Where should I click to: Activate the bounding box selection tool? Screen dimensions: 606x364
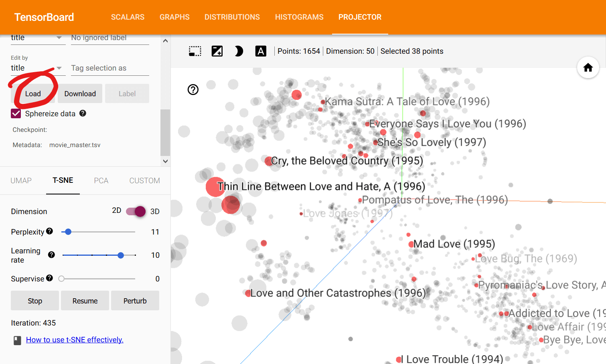[x=195, y=51]
